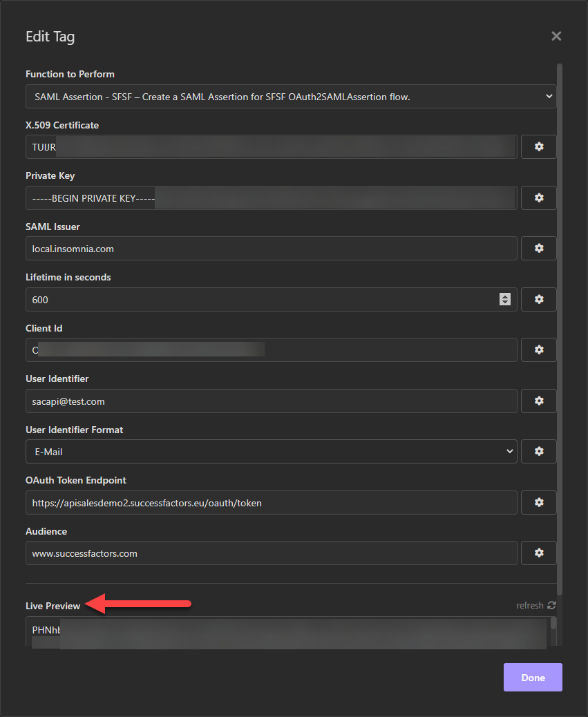Click the "Live Preview" label
This screenshot has width=588, height=717.
[x=53, y=606]
